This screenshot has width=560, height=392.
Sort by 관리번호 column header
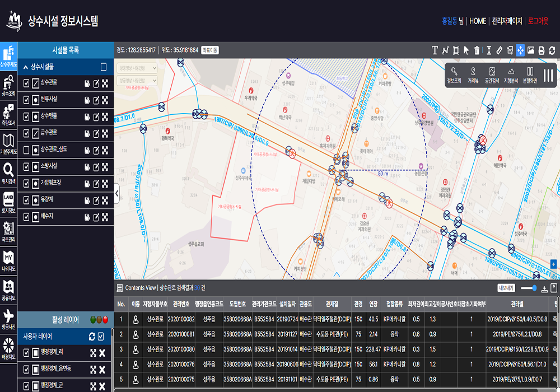pos(181,304)
